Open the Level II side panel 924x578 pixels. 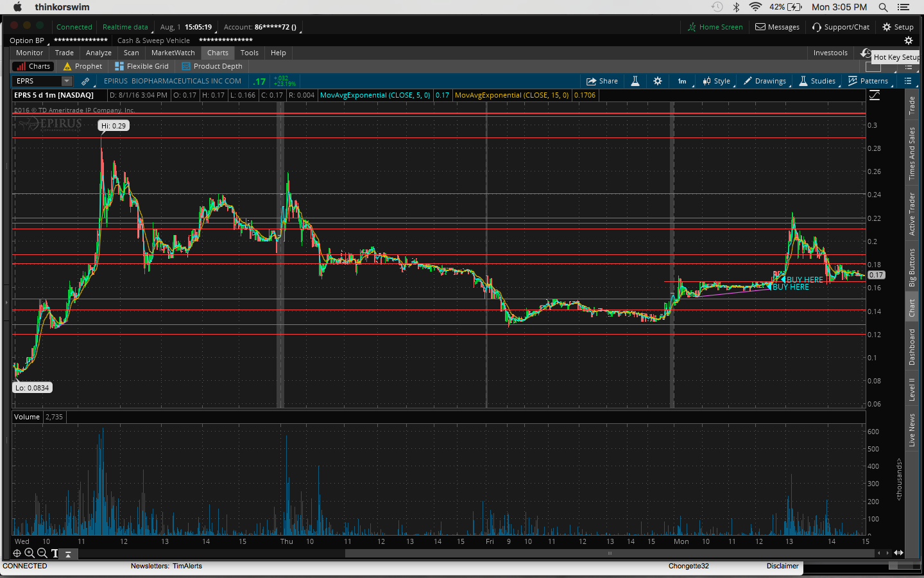(912, 389)
